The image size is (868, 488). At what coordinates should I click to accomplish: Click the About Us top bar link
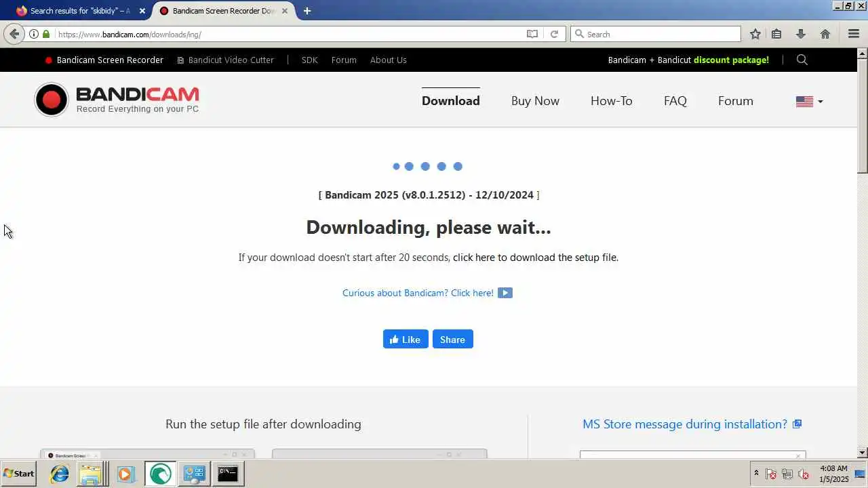[x=389, y=60]
